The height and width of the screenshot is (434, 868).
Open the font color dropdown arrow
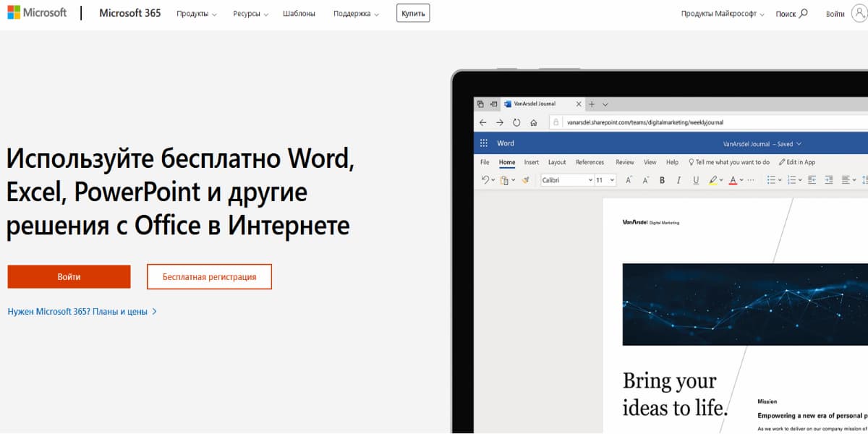point(741,179)
